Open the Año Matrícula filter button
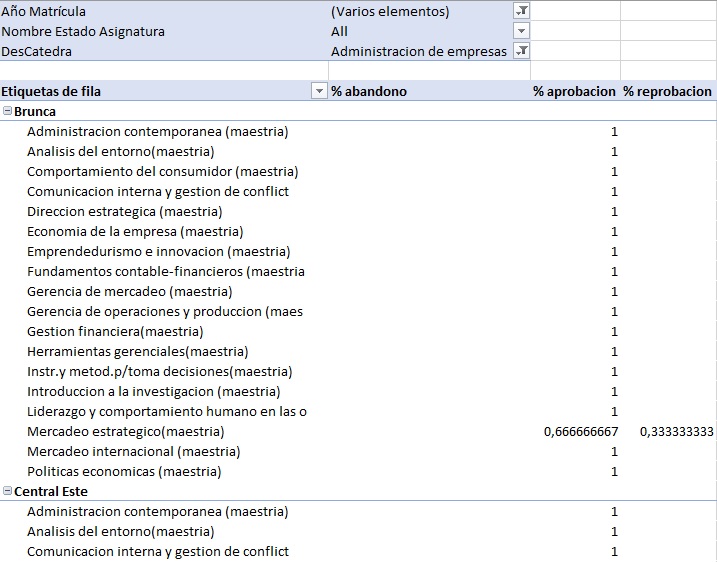The height and width of the screenshot is (562, 717). tap(521, 11)
